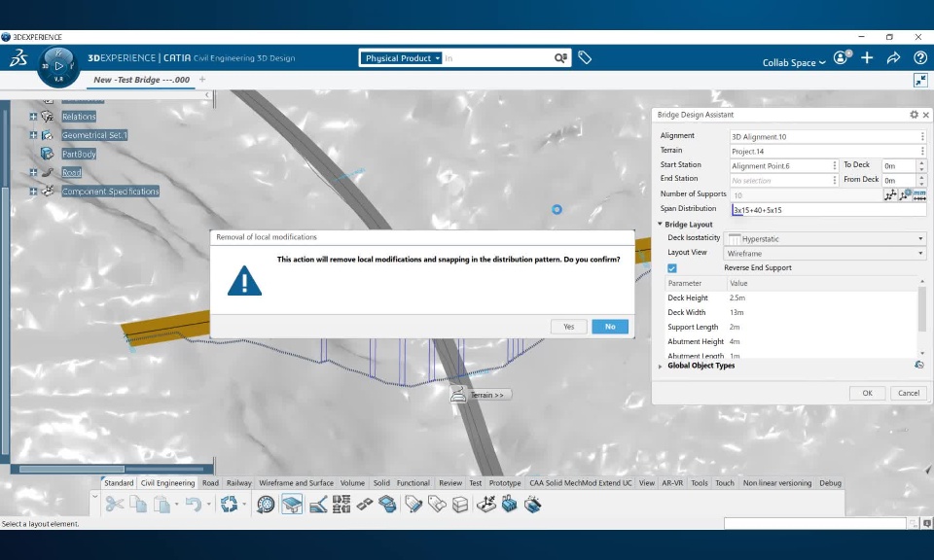
Task: Switch to the Civil Engineering tab
Action: coord(167,482)
